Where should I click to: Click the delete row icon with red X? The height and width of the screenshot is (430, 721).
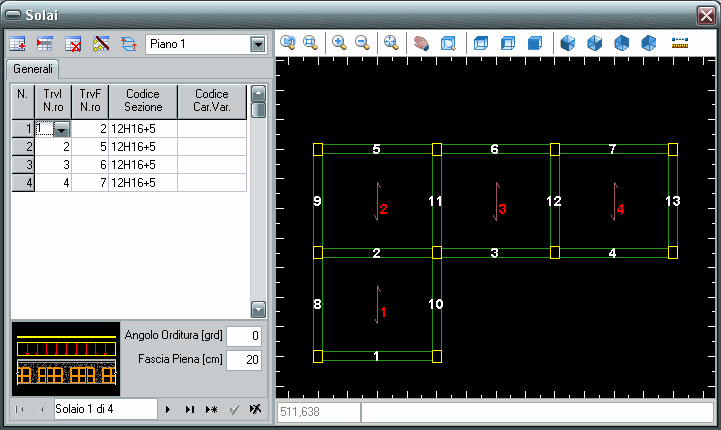click(x=73, y=44)
